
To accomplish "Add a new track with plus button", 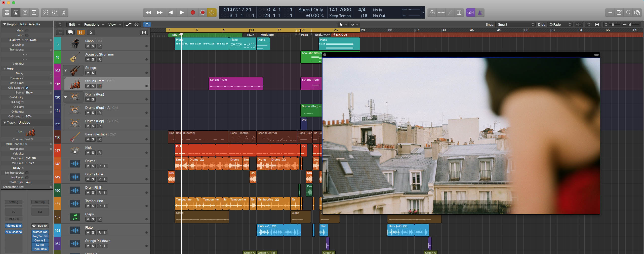I will coord(60,32).
